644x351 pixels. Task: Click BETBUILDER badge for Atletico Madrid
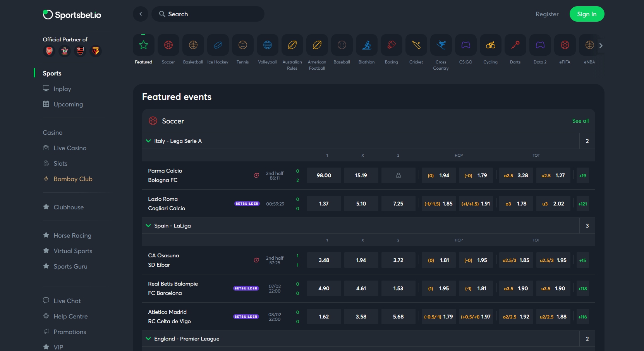246,317
